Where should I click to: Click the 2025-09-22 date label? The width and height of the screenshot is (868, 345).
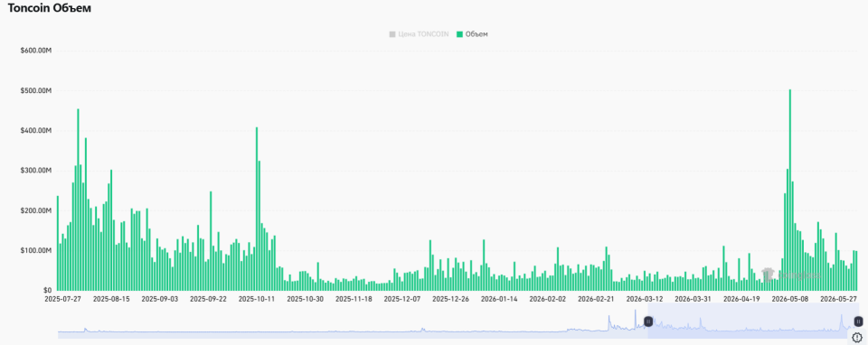(208, 299)
